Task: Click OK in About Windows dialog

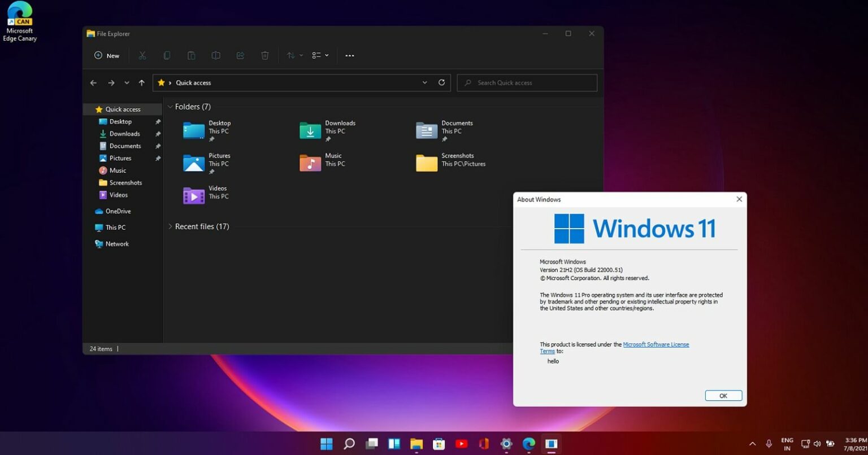Action: click(x=723, y=396)
